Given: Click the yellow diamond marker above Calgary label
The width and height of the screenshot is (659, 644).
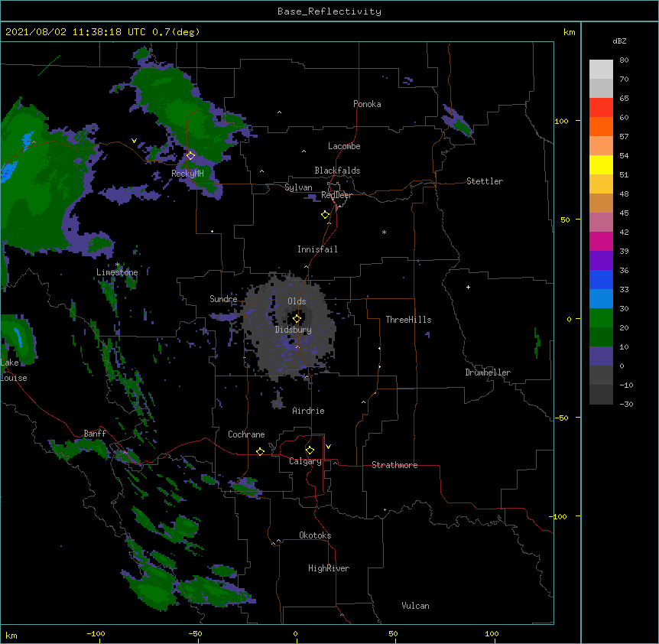Looking at the screenshot, I should point(310,450).
